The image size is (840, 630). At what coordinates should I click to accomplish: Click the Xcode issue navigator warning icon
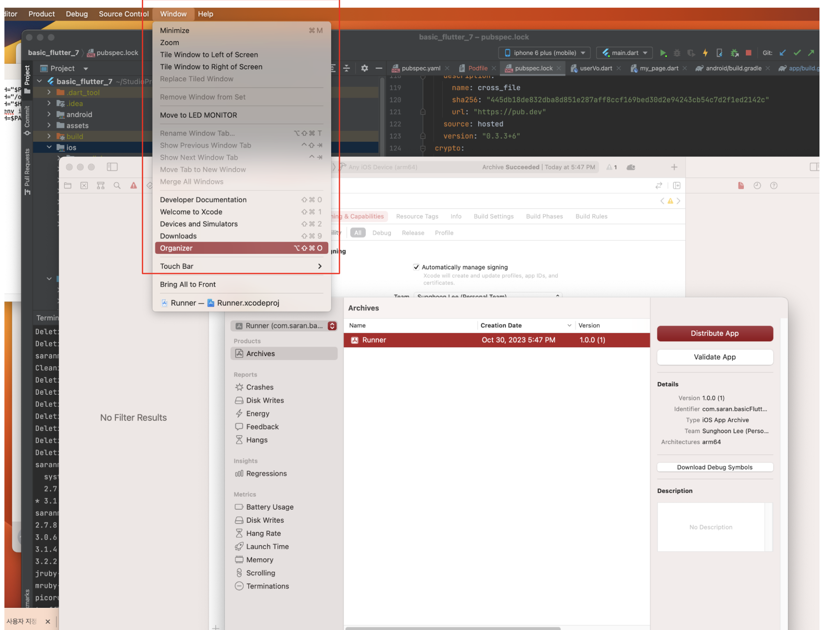134,186
